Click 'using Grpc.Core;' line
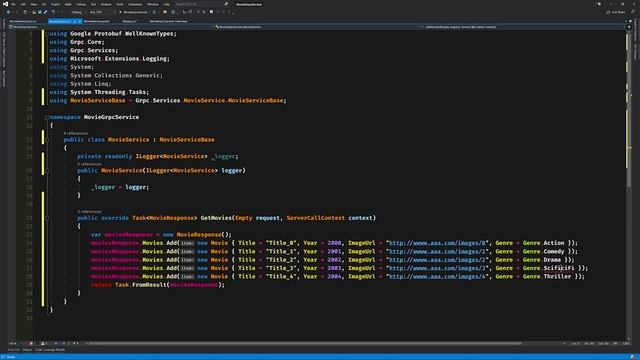Screen dimensions: 640x360 pyautogui.click(x=77, y=42)
